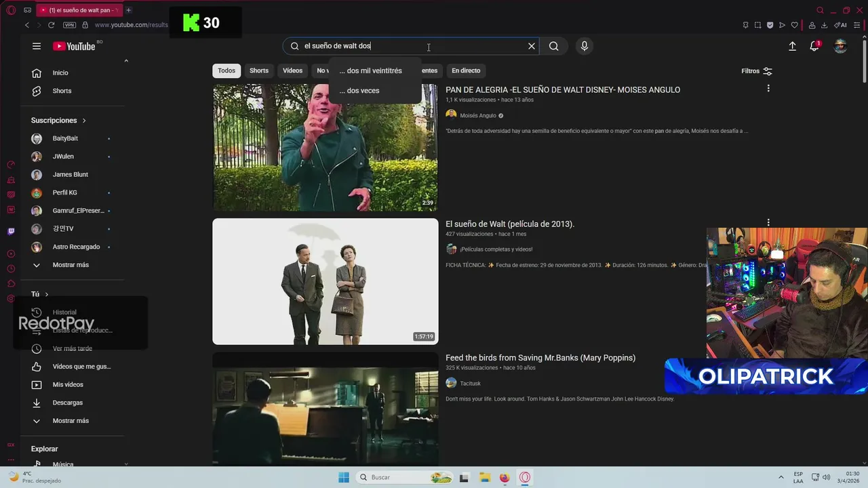The image size is (868, 488).
Task: Open the Opera ad blocker shield icon
Action: (x=770, y=25)
